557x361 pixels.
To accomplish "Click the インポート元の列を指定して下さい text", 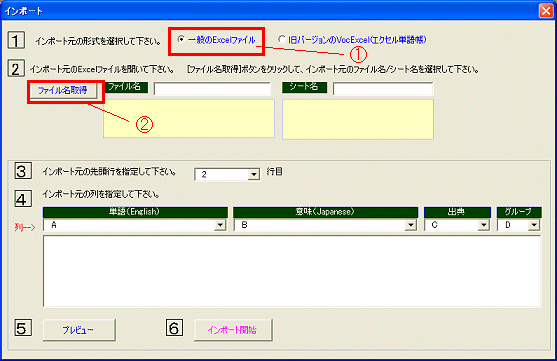I will tap(101, 194).
